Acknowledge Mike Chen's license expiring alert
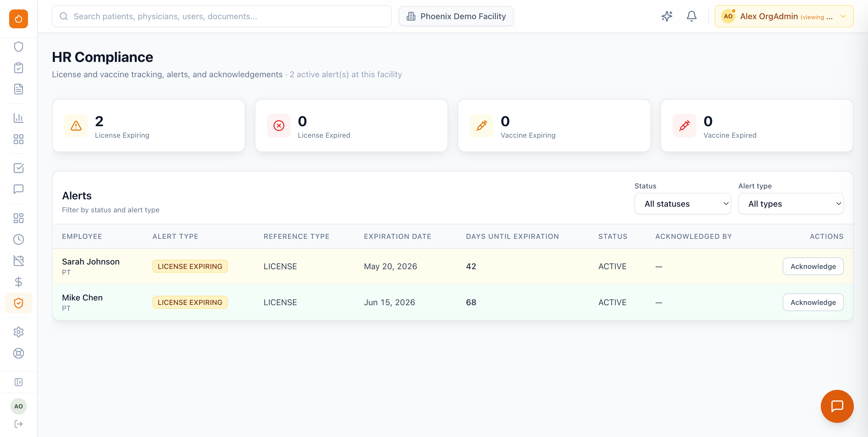 click(813, 302)
